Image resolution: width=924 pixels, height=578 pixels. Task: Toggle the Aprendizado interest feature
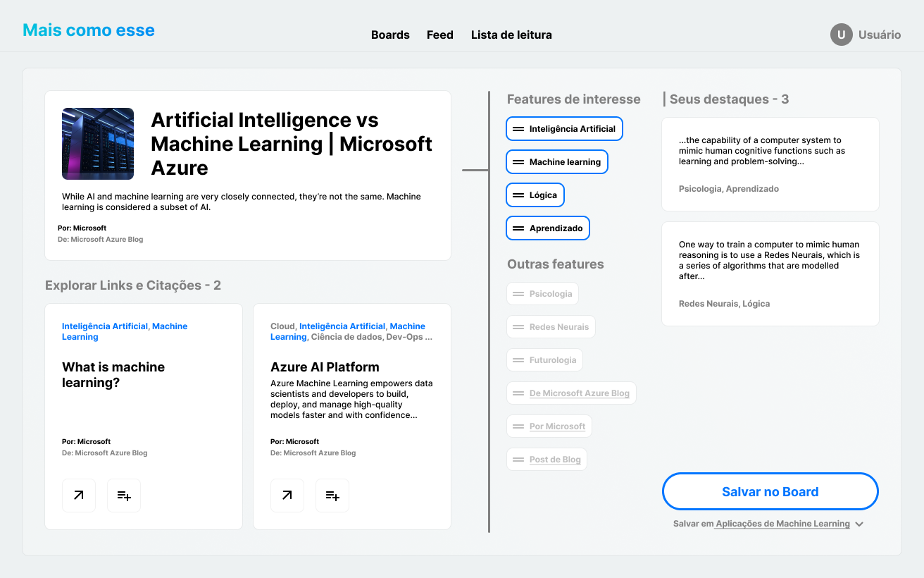pos(548,228)
